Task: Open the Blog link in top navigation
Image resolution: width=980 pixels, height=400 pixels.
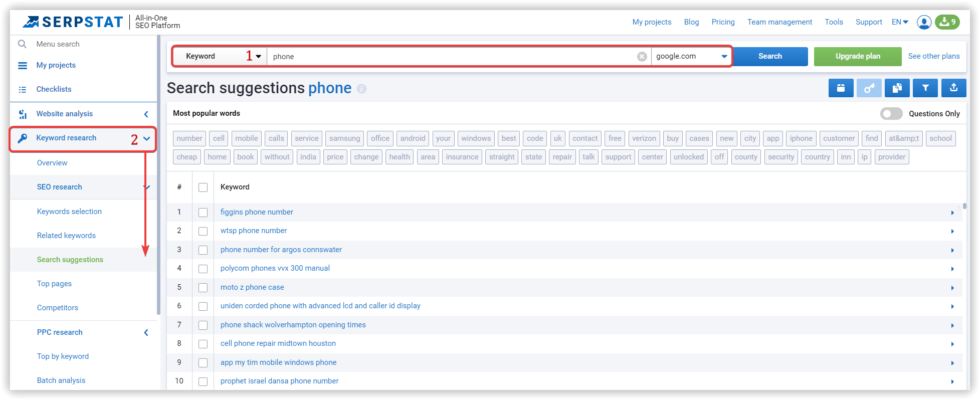Action: (x=691, y=22)
